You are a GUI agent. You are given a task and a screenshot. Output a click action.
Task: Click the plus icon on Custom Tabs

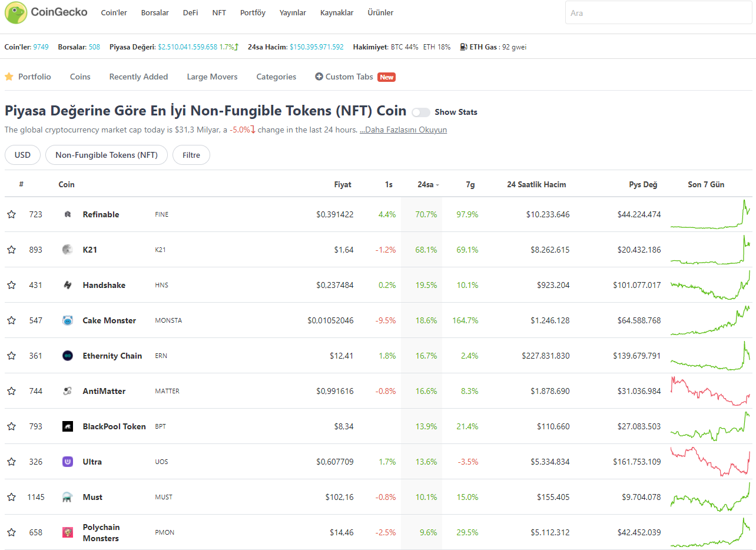pyautogui.click(x=319, y=77)
